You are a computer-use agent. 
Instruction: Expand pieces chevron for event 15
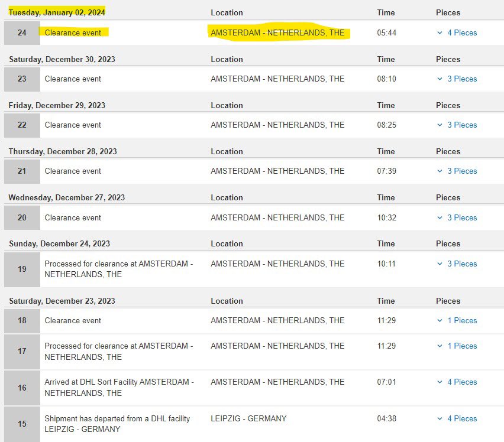[x=440, y=418]
